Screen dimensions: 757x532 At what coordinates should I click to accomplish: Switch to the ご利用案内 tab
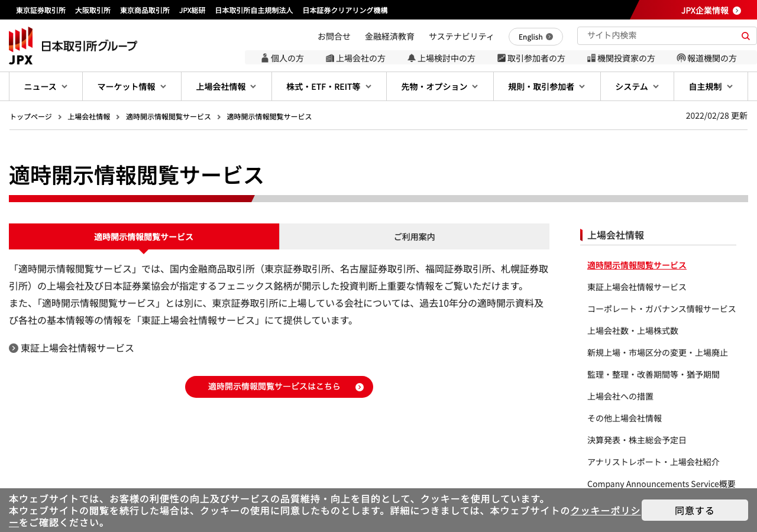[x=415, y=236]
